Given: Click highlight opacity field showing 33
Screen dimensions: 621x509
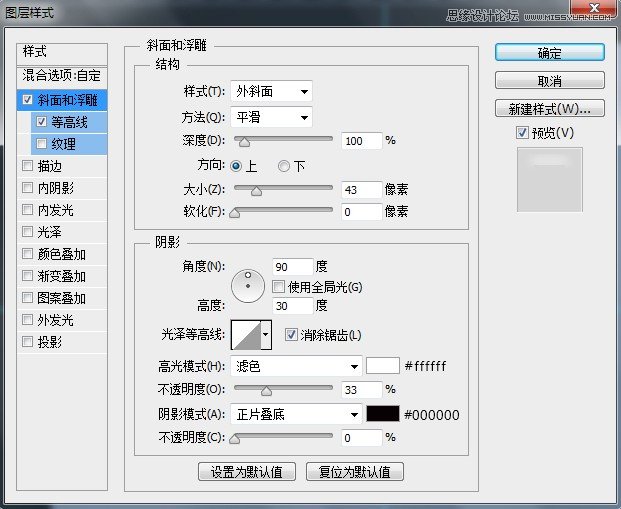Looking at the screenshot, I should click(362, 390).
